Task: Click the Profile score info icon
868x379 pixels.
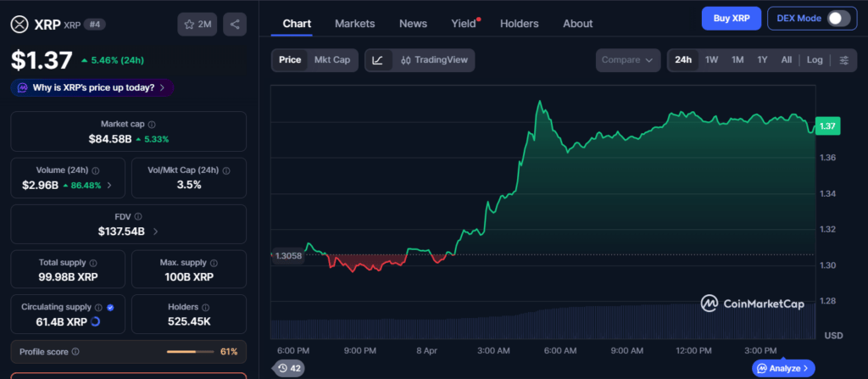Action: tap(75, 351)
